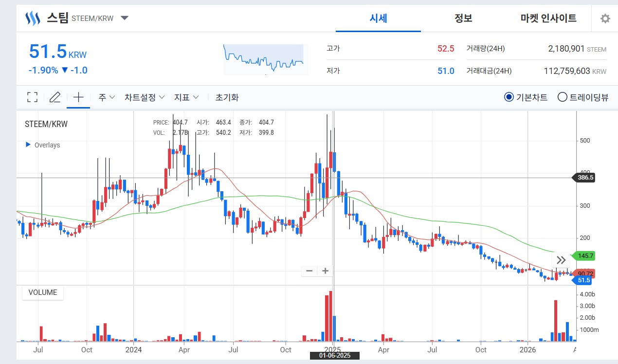
Task: Jump to latest candles double-arrow
Action: [x=561, y=260]
